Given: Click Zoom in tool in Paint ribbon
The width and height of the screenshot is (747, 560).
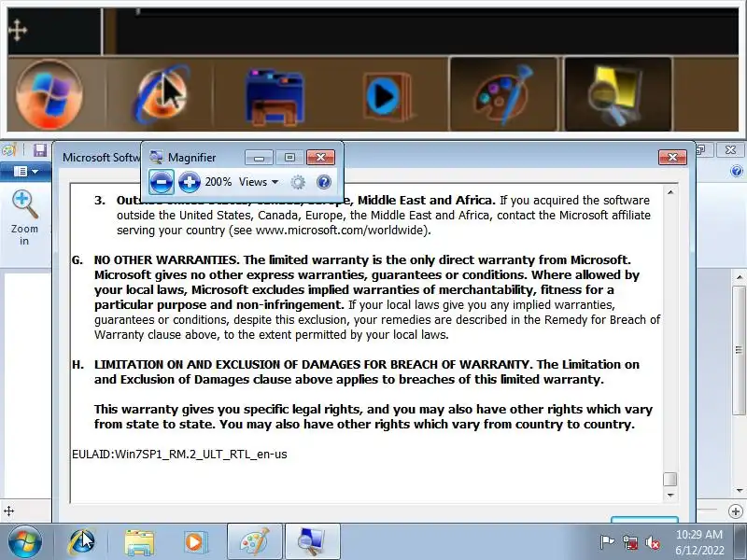Looking at the screenshot, I should click(x=24, y=217).
